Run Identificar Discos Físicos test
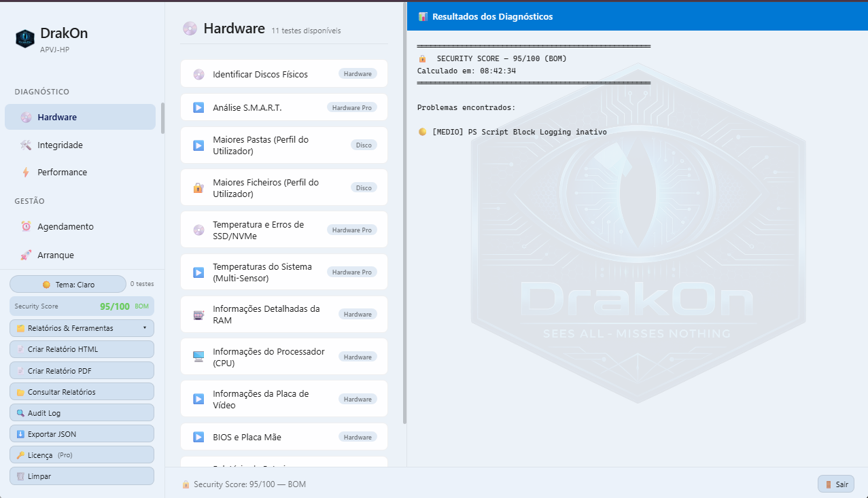 pyautogui.click(x=284, y=73)
